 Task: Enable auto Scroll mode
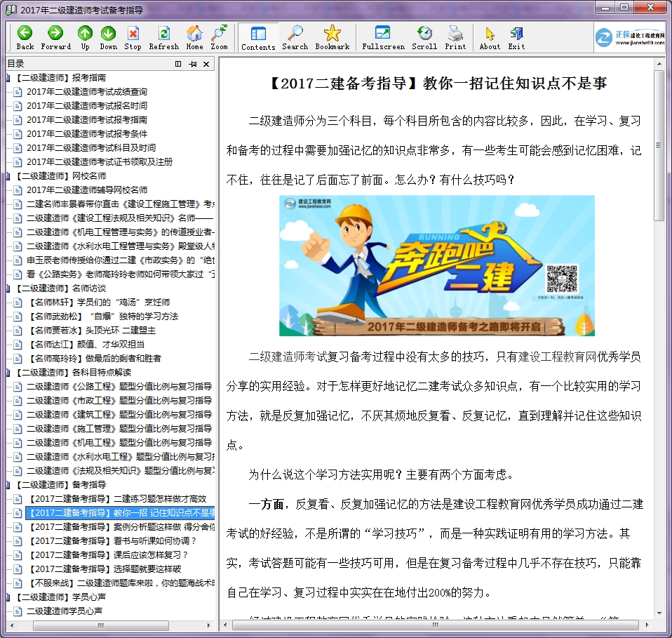click(x=424, y=33)
